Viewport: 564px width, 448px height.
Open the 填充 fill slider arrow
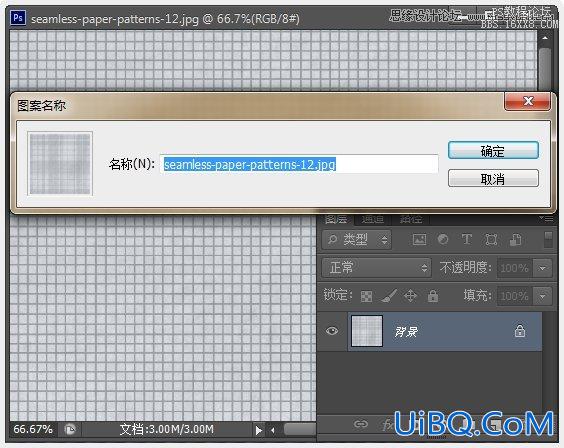pyautogui.click(x=543, y=296)
